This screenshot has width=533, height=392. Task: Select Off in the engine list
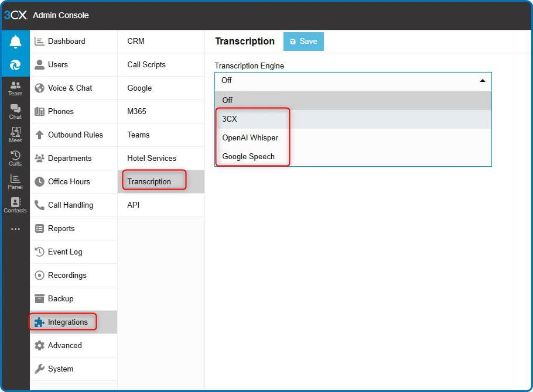tap(353, 100)
